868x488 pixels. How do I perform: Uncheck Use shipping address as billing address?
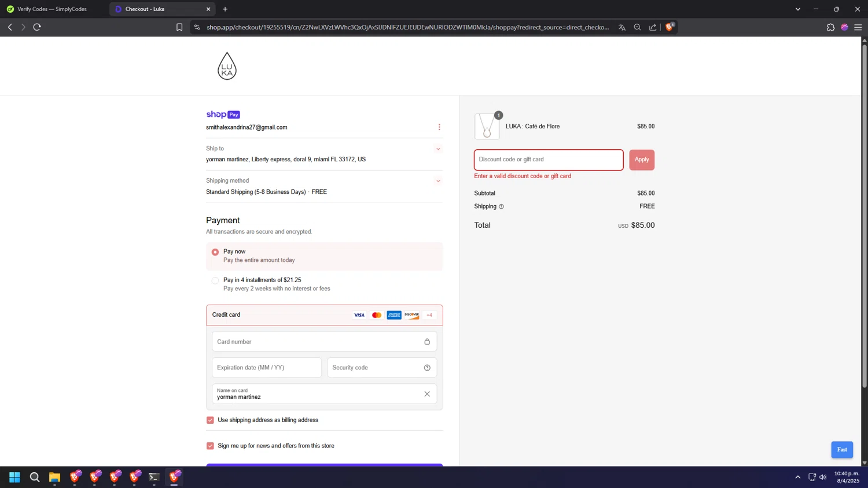(x=210, y=420)
